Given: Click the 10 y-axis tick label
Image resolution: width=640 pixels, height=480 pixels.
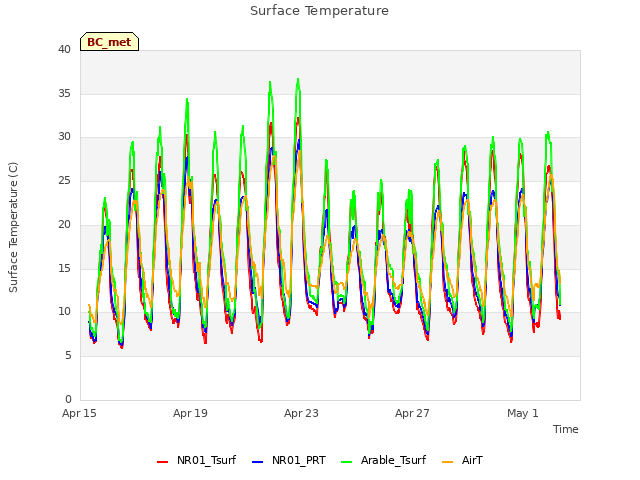Looking at the screenshot, I should (x=64, y=312).
